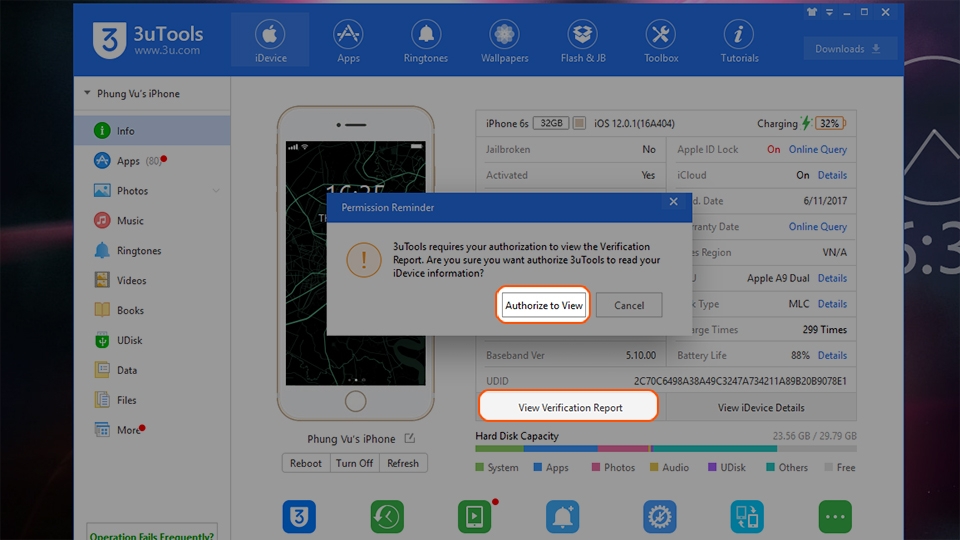
Task: Click Online Query for Apple ID Lock
Action: click(817, 149)
